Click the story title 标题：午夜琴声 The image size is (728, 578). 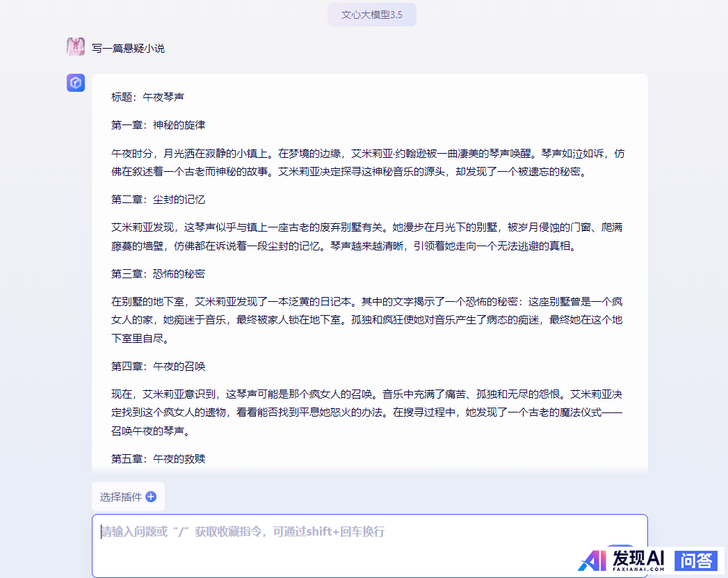[147, 97]
